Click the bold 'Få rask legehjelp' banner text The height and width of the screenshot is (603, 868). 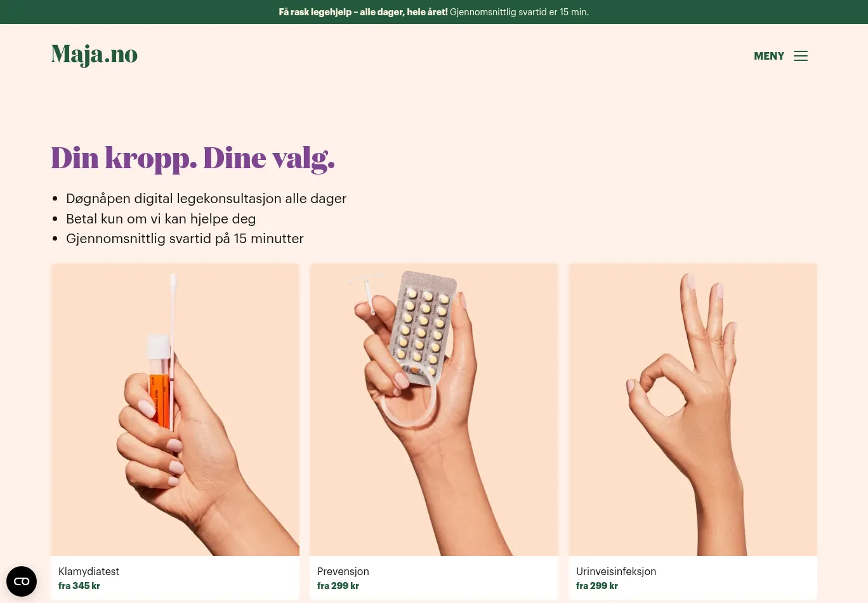coord(363,12)
